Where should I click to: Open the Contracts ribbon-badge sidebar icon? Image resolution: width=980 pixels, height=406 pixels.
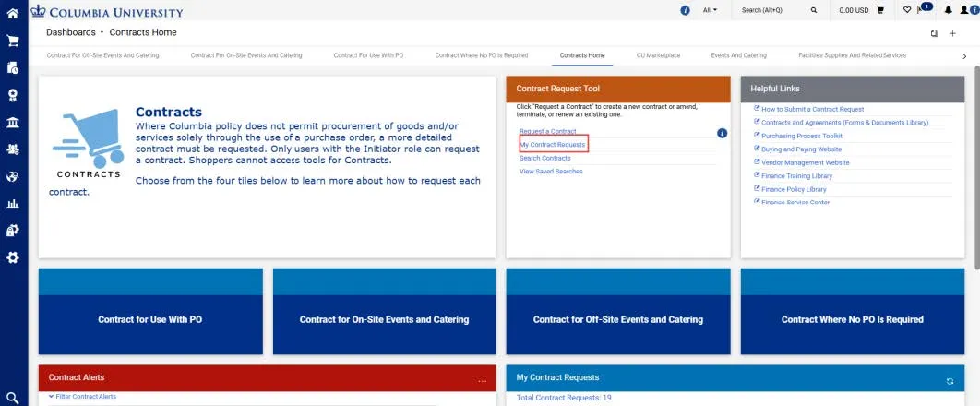[x=13, y=95]
